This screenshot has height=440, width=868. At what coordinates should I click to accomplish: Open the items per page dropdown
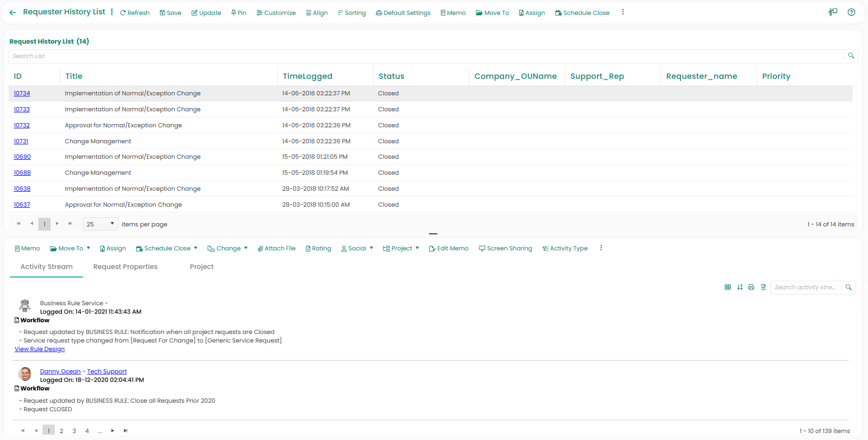tap(100, 224)
